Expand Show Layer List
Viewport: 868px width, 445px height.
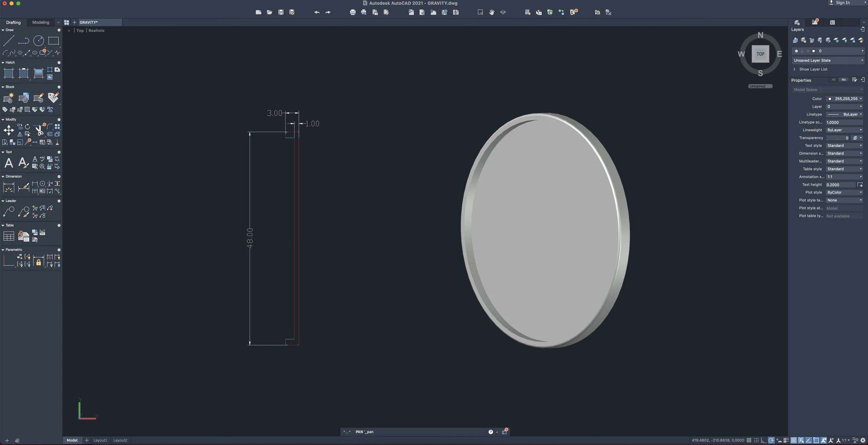[813, 69]
